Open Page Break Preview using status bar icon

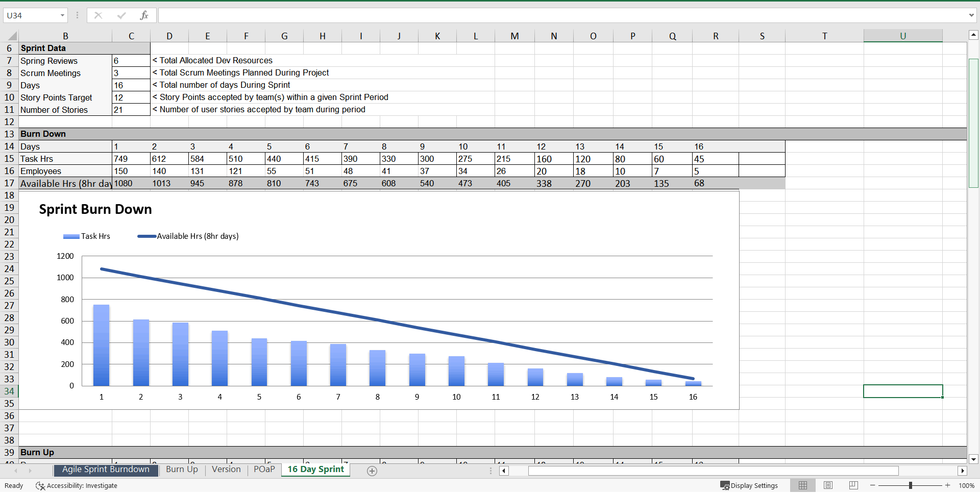pyautogui.click(x=853, y=485)
